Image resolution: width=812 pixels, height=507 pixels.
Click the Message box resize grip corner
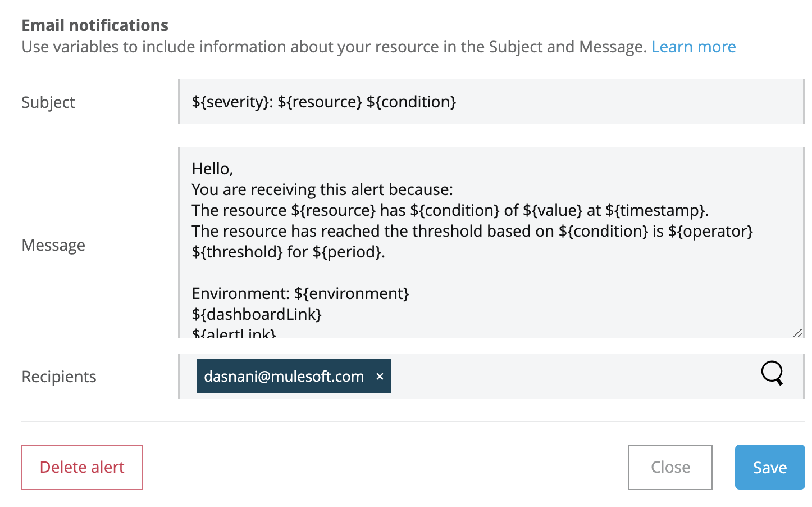(797, 333)
